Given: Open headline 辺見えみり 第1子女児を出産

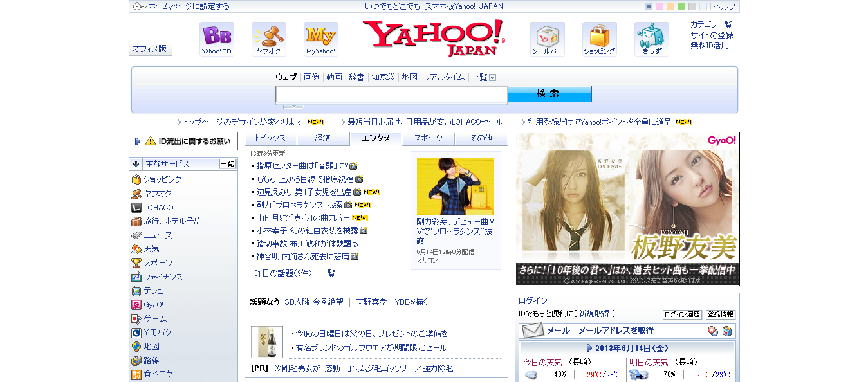Looking at the screenshot, I should pyautogui.click(x=304, y=192).
